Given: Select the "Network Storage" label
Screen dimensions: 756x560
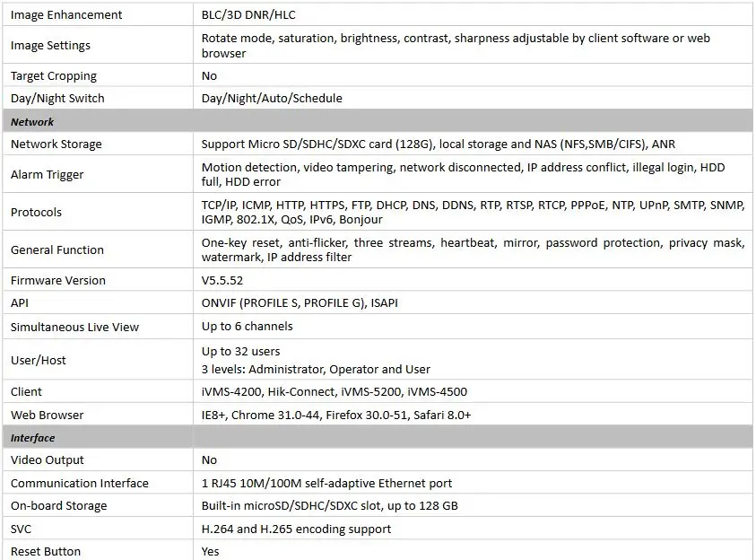Looking at the screenshot, I should (x=56, y=144).
